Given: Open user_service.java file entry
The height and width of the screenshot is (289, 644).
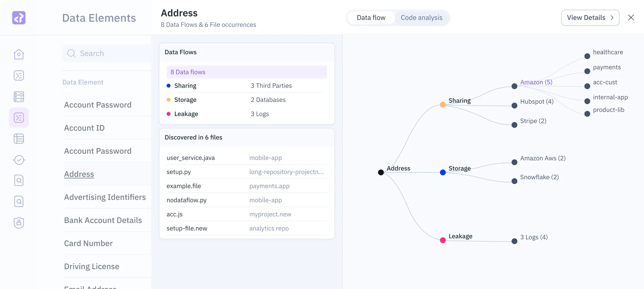Looking at the screenshot, I should pyautogui.click(x=191, y=158).
